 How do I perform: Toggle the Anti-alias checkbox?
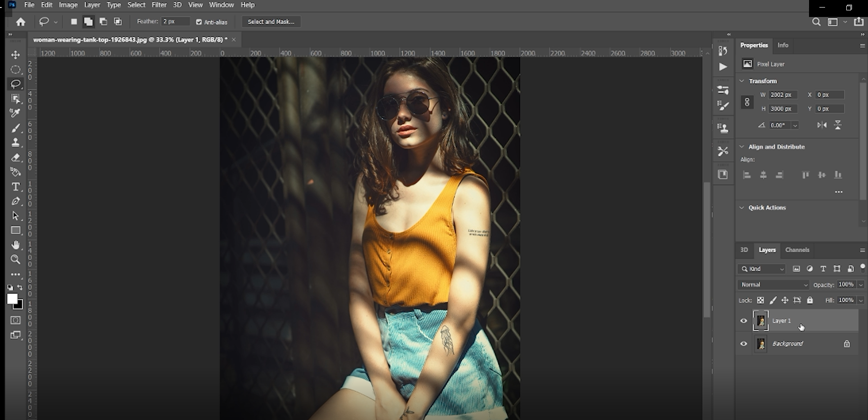199,22
